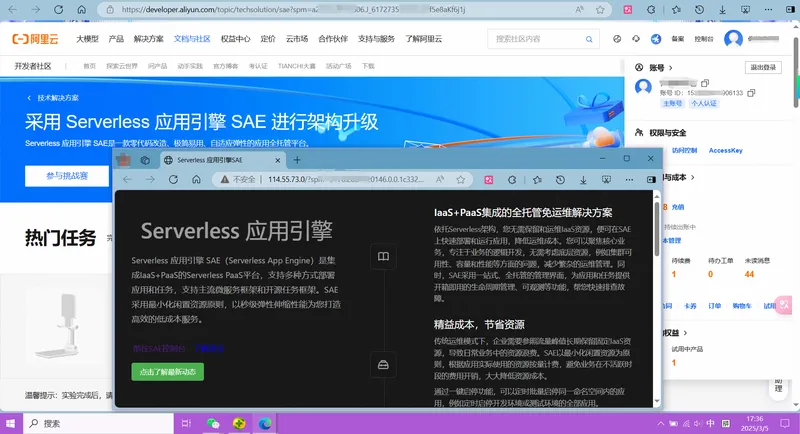Image resolution: width=800 pixels, height=434 pixels.
Task: Click the book icon on the SAE page timeline
Action: [x=383, y=257]
